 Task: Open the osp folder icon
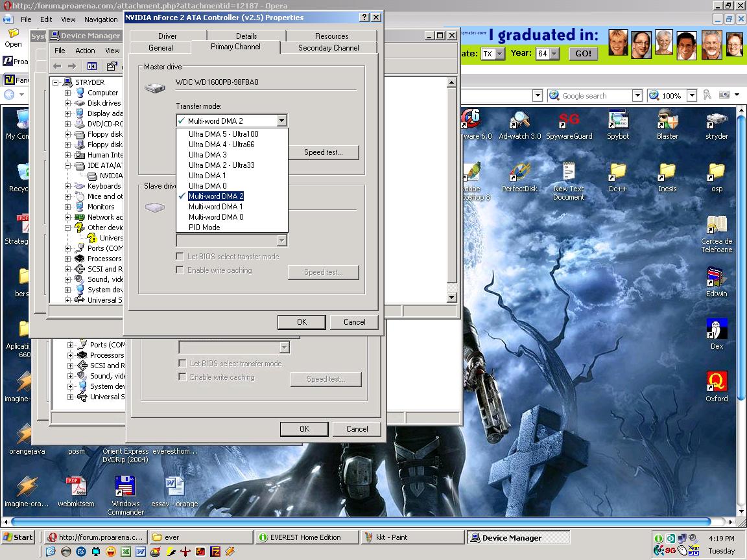click(717, 178)
